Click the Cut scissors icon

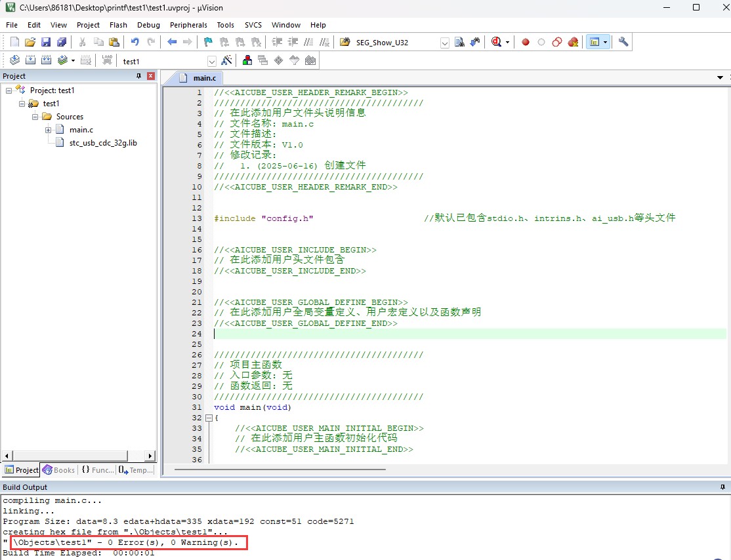click(83, 43)
